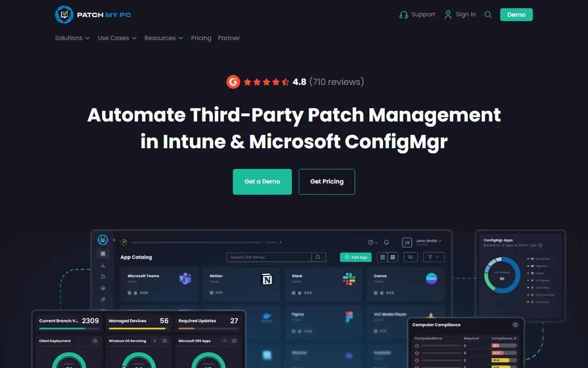Viewport: 588px width, 368px height.
Task: Click the Current Branch progress bar
Action: click(x=69, y=328)
